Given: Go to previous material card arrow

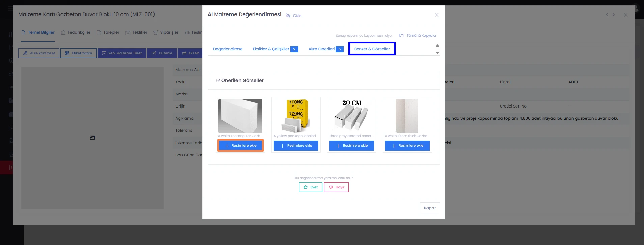Looking at the screenshot, I should [607, 14].
